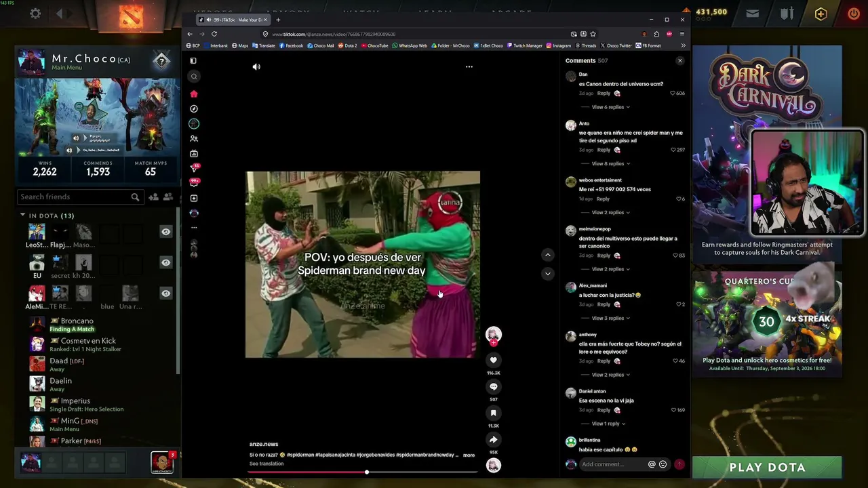Expand View 3 replies under Alex_mamani
This screenshot has height=488, width=868.
[x=610, y=318]
